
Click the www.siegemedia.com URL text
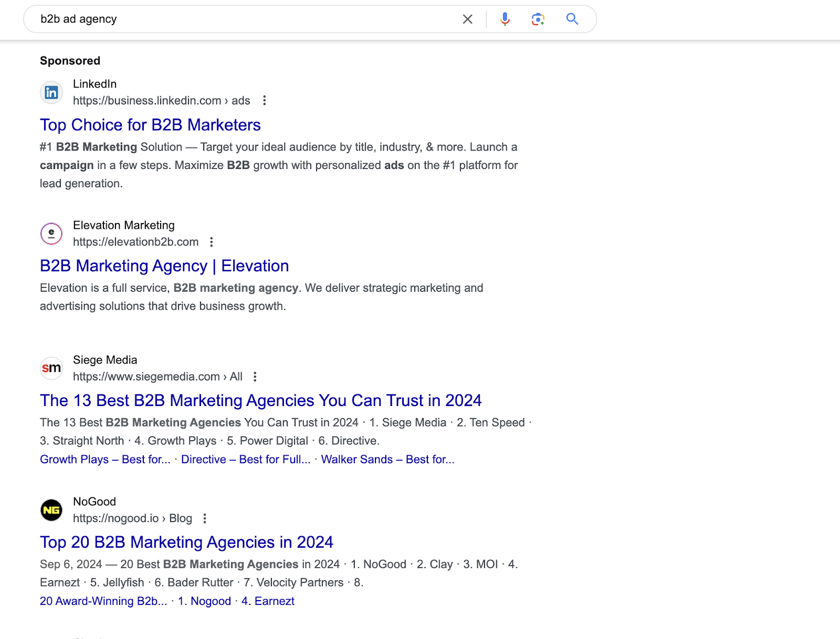(157, 377)
